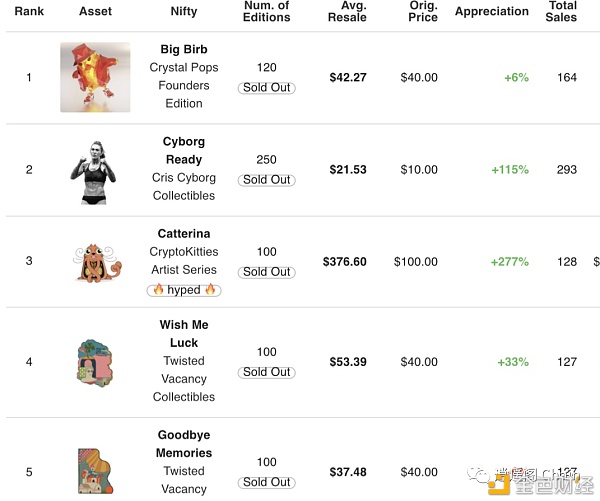Sort by the Rank column header
600x501 pixels.
point(29,11)
